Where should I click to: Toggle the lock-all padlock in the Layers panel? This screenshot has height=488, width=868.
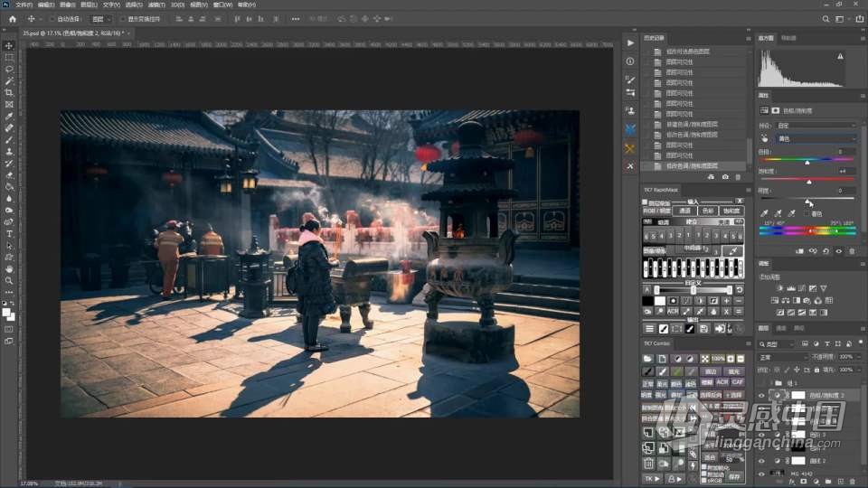coord(817,370)
